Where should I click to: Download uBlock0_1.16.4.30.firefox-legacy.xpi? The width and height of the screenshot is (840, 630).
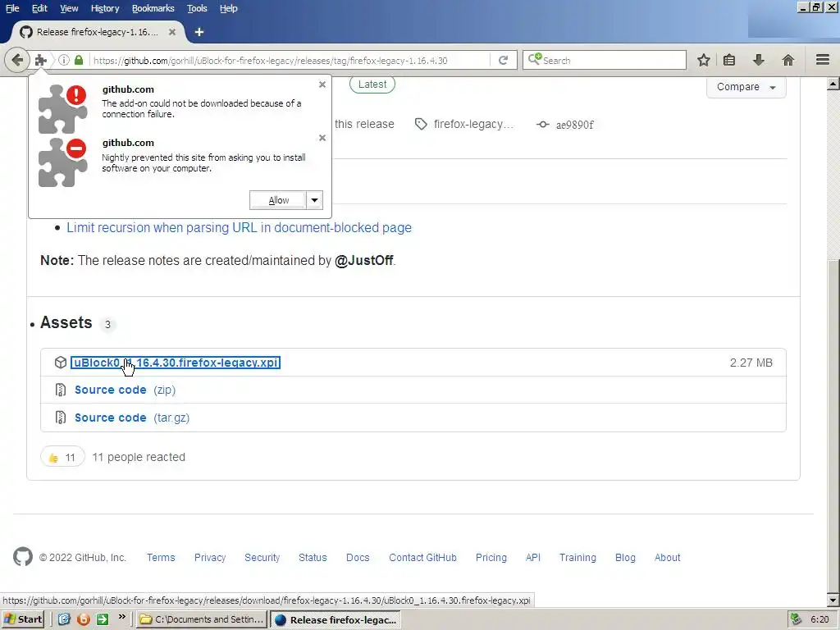[x=176, y=363]
